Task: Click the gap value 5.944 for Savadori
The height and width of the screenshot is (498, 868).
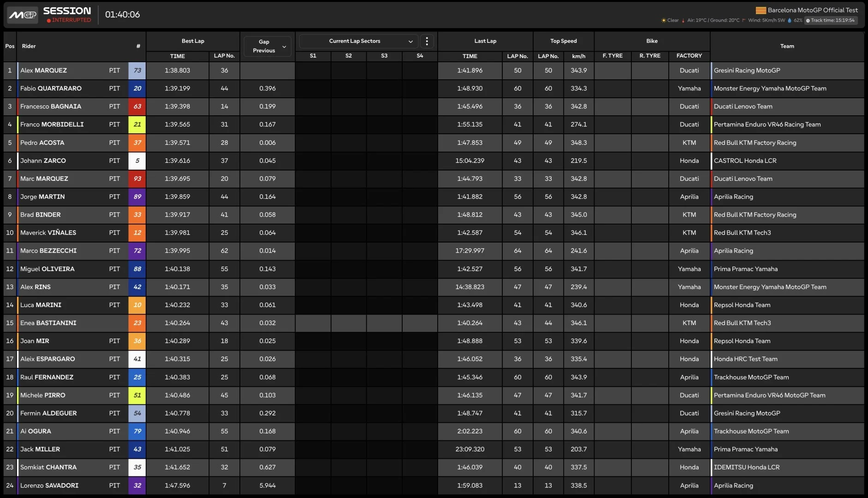Action: pyautogui.click(x=268, y=486)
